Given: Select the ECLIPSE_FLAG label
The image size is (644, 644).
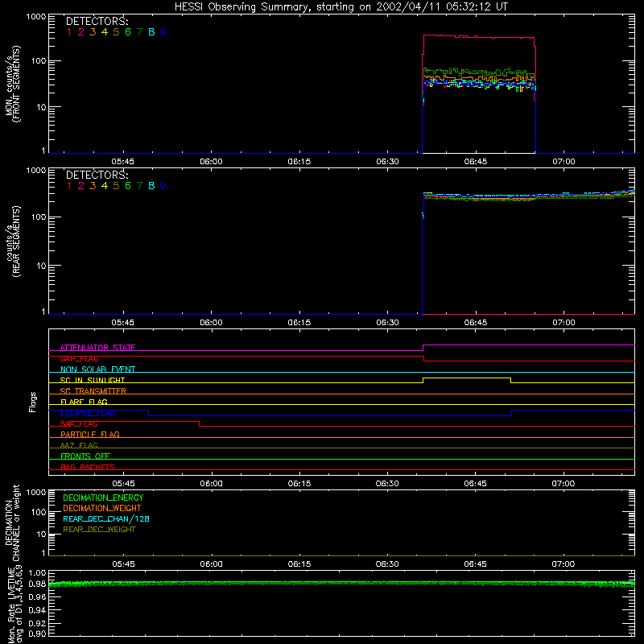Looking at the screenshot, I should point(88,413).
